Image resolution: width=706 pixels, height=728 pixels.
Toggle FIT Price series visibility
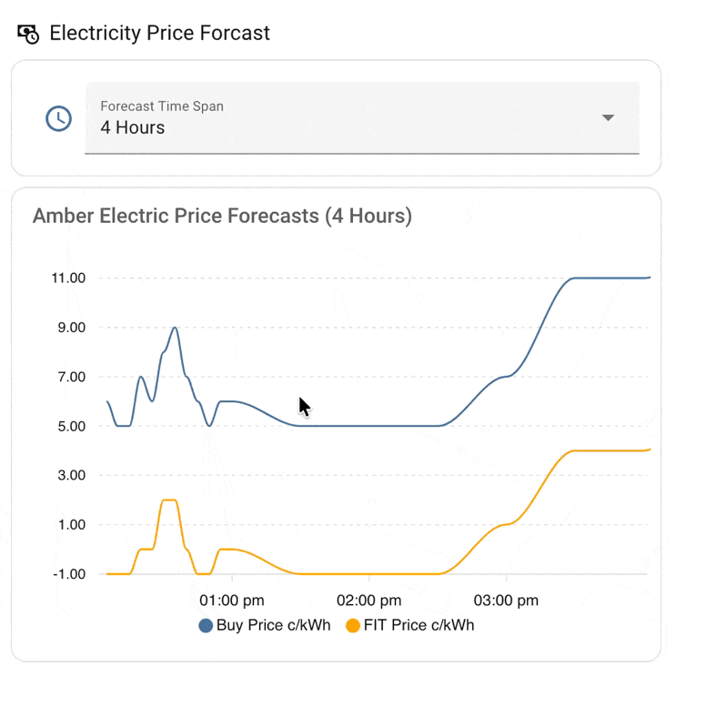click(414, 625)
